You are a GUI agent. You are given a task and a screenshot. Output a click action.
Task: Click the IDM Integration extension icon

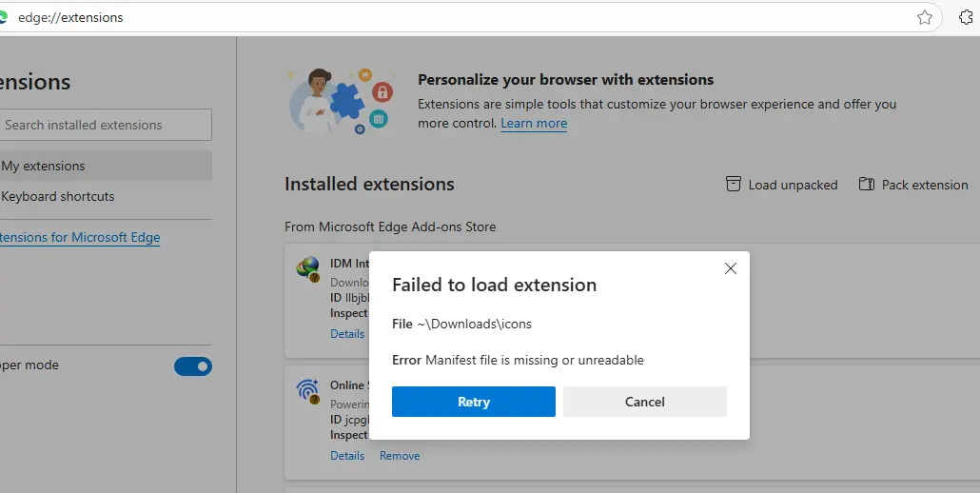307,269
